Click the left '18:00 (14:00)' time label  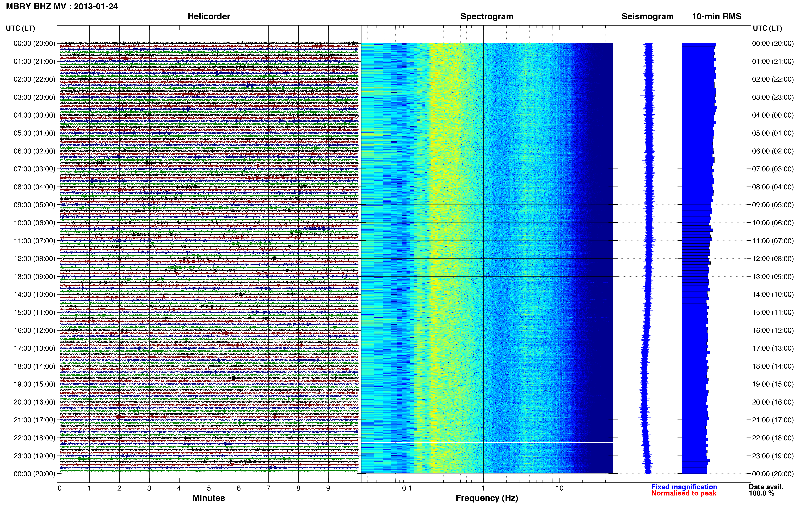(34, 366)
